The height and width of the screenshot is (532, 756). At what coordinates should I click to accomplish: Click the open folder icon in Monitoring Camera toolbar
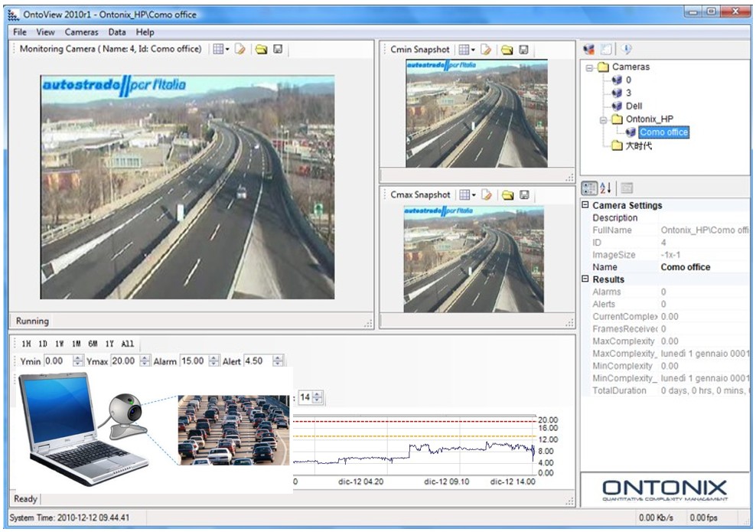[260, 49]
